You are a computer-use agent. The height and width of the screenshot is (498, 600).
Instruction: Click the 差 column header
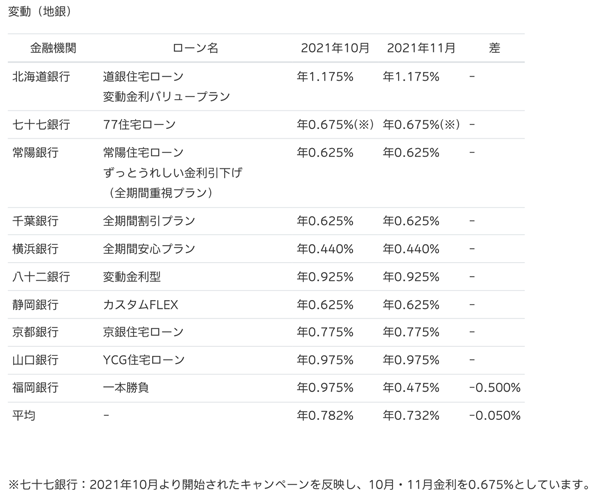[494, 48]
